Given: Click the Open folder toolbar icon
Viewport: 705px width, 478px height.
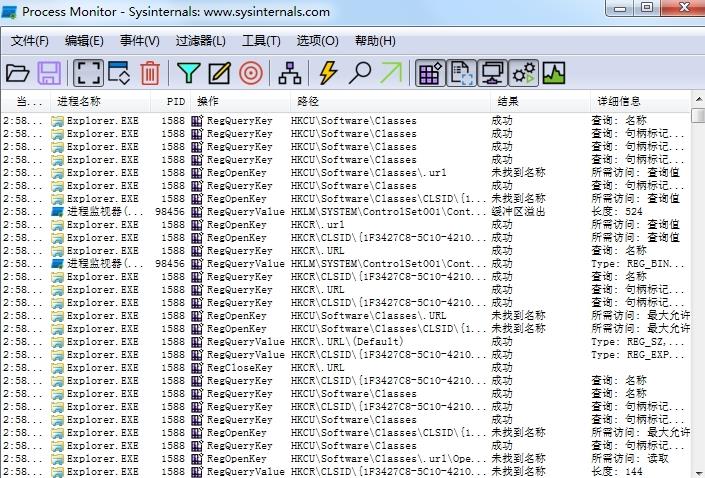Looking at the screenshot, I should pyautogui.click(x=18, y=73).
